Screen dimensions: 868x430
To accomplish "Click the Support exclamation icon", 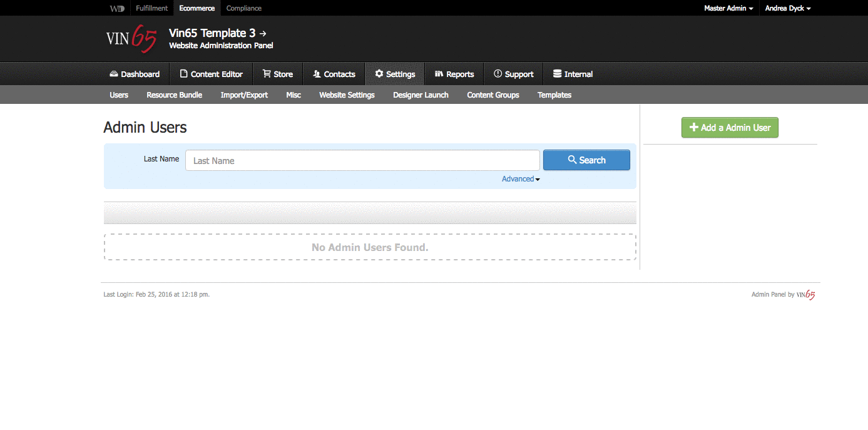I will coord(498,74).
